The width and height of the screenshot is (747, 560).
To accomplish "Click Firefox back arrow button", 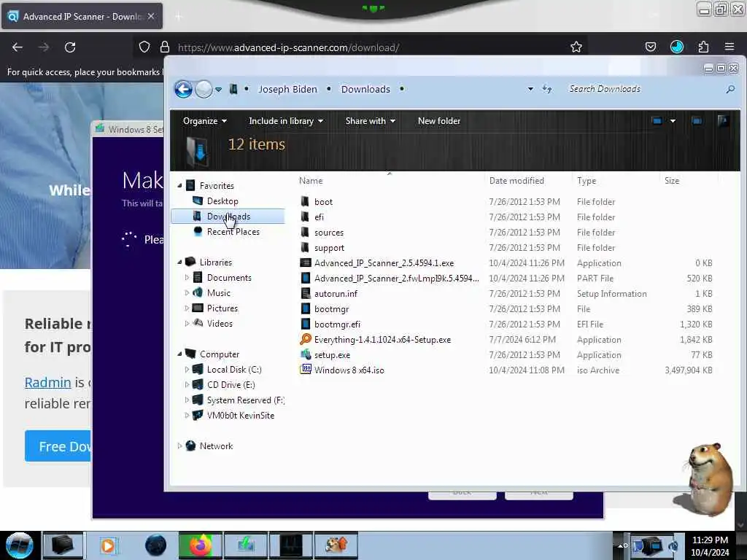I will coord(18,47).
